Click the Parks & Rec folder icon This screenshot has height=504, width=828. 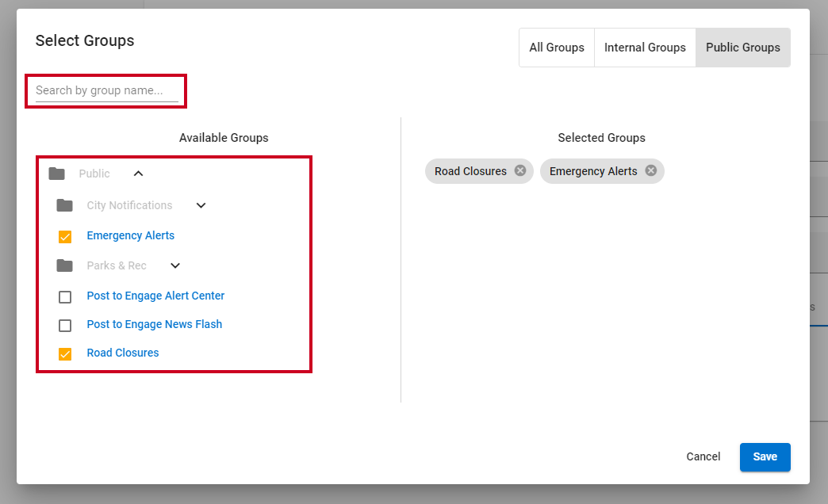64,265
